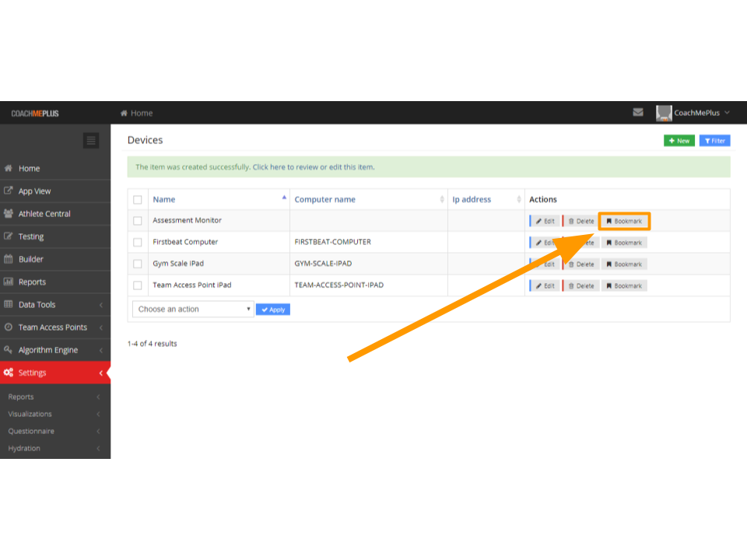This screenshot has width=747, height=560.
Task: Delete the Team Access Point iPad device
Action: coord(580,285)
